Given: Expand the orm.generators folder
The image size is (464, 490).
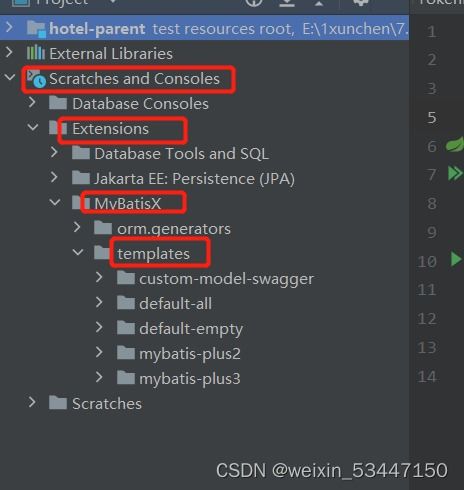Looking at the screenshot, I should tap(77, 227).
